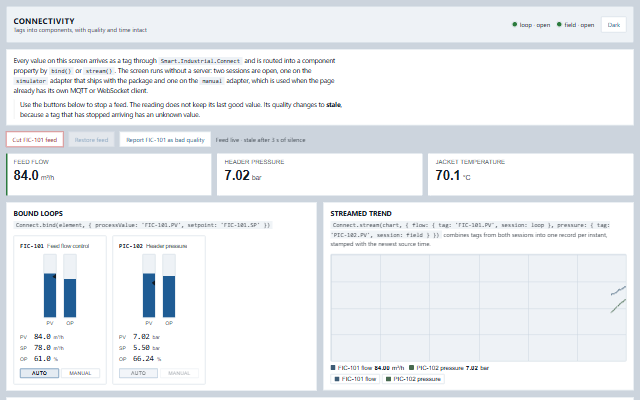Click the FIC-101 OP bar gauge
Viewport: 640px width, 400px height.
(70, 286)
